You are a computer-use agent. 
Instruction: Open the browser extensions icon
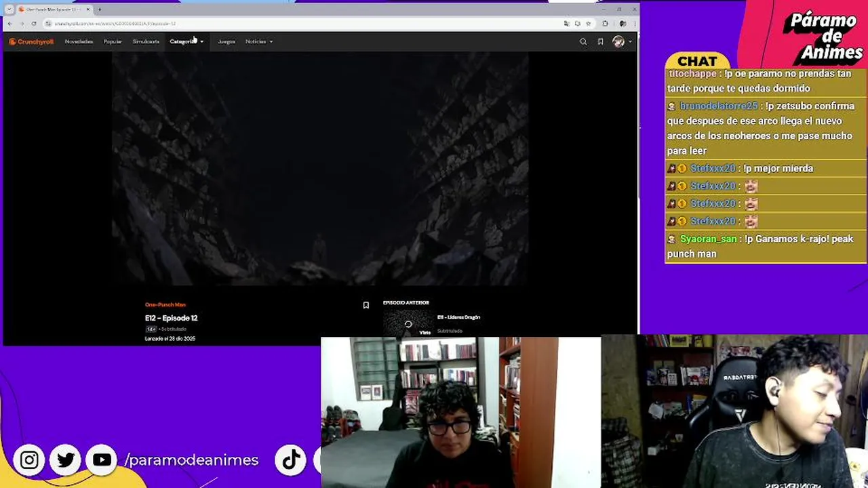[606, 24]
